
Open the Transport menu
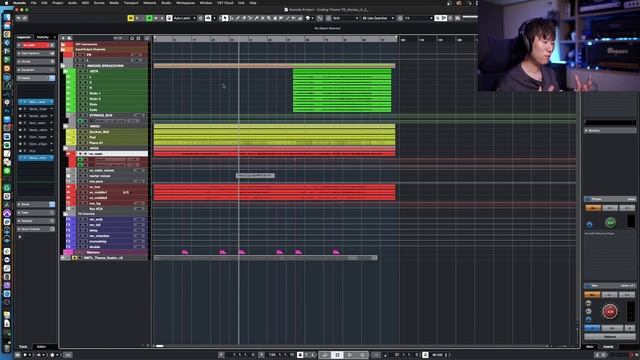click(131, 3)
